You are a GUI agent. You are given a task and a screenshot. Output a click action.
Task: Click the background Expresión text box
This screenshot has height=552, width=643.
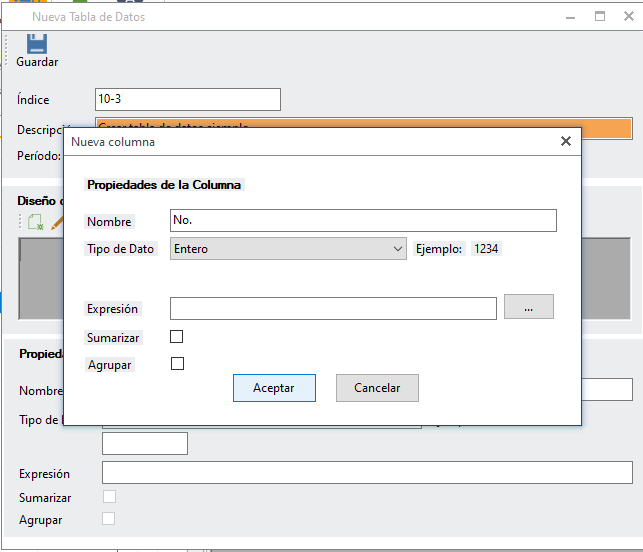coord(367,472)
